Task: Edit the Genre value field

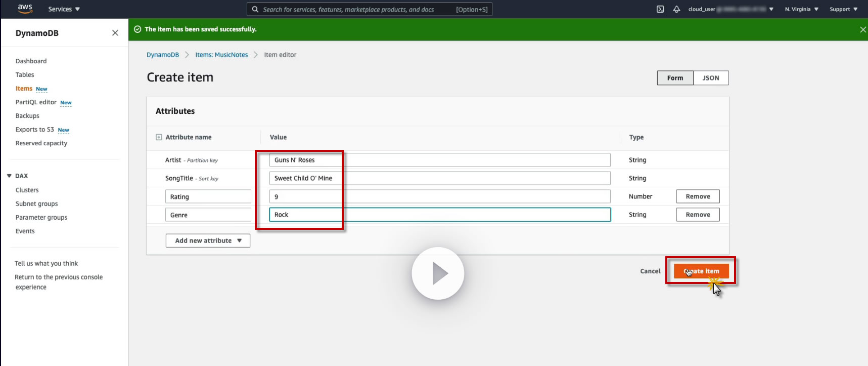Action: pyautogui.click(x=440, y=215)
